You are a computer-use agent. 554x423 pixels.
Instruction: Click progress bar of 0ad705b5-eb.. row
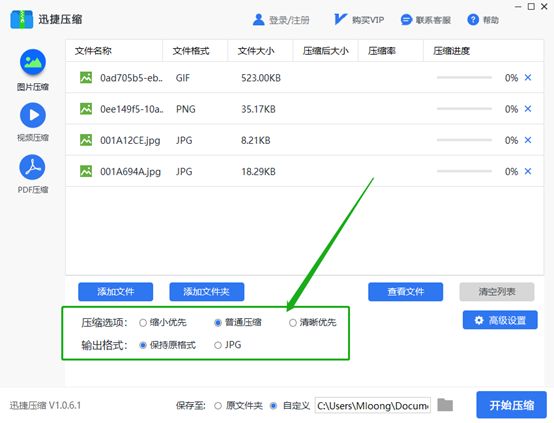coord(464,77)
